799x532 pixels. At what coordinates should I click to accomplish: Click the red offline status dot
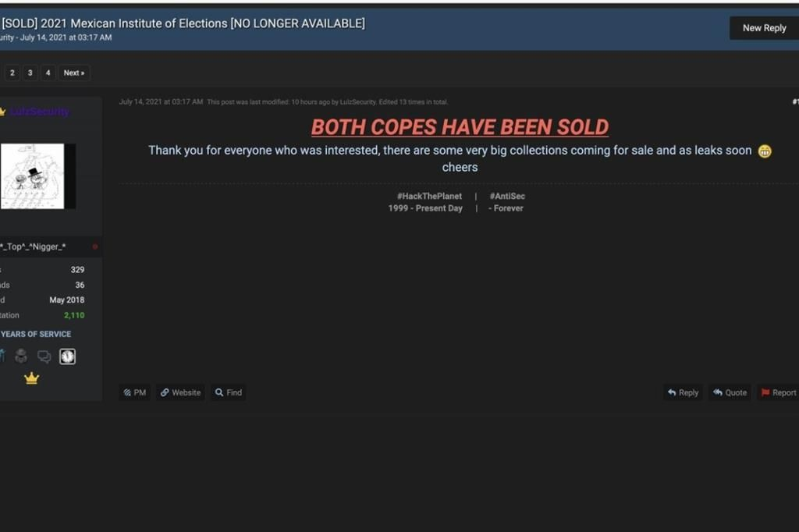click(94, 246)
